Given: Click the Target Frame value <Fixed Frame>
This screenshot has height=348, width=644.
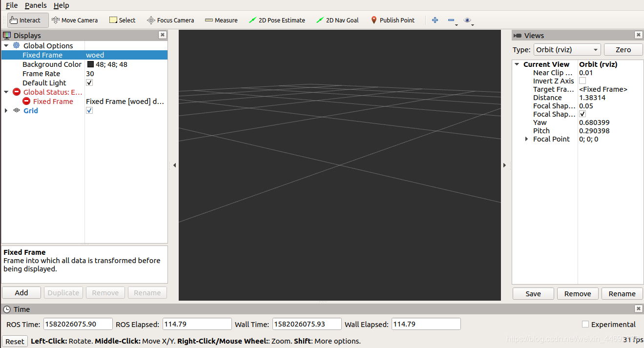Looking at the screenshot, I should pos(603,89).
